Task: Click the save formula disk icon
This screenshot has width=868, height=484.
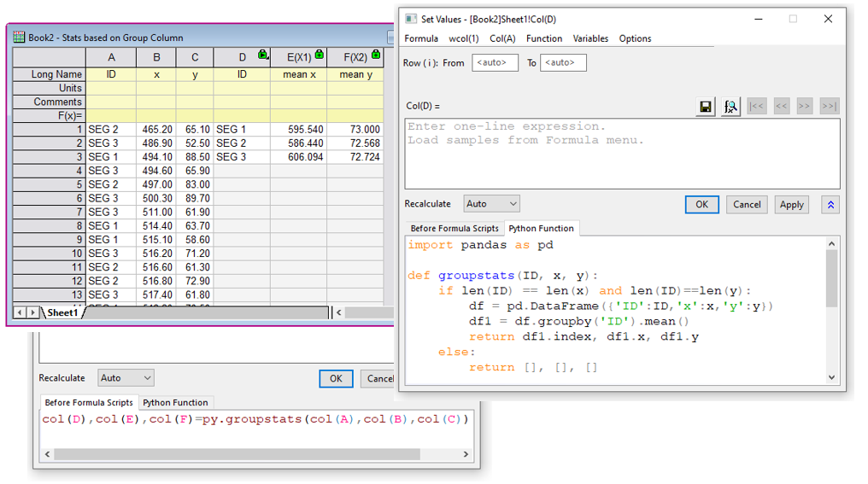Action: 706,107
